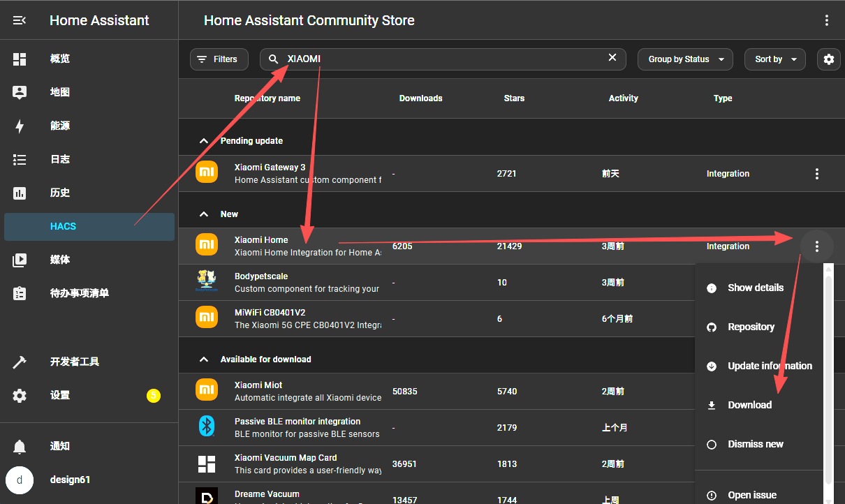
Task: Click the 日志 (Logbook) sidebar icon
Action: point(19,159)
